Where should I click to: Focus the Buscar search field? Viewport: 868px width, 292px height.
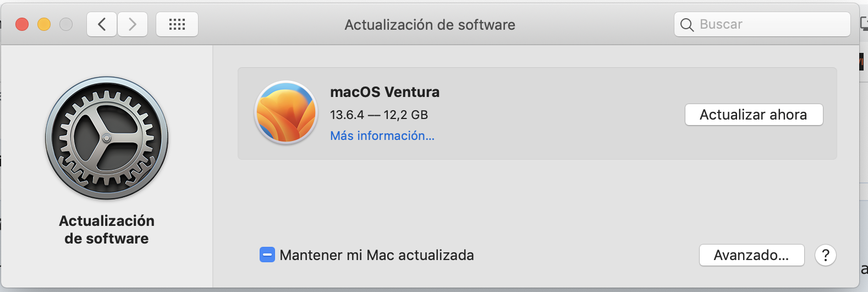tap(762, 24)
